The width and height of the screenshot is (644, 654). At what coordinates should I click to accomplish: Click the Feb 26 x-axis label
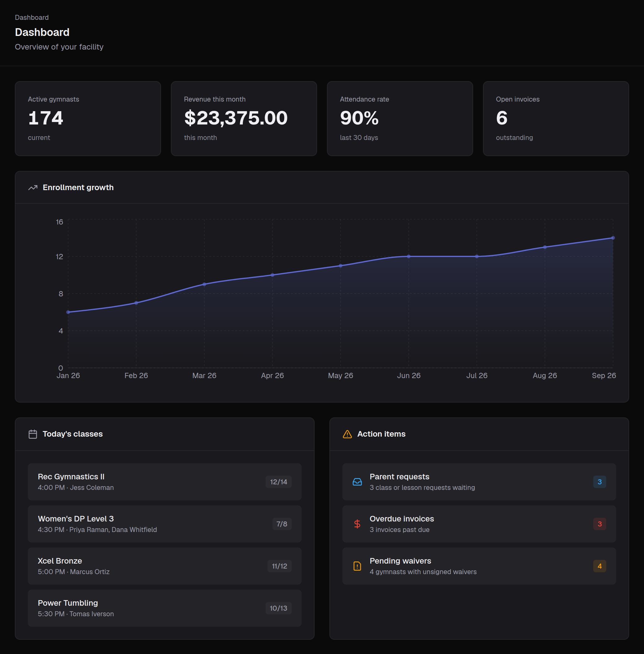point(136,376)
